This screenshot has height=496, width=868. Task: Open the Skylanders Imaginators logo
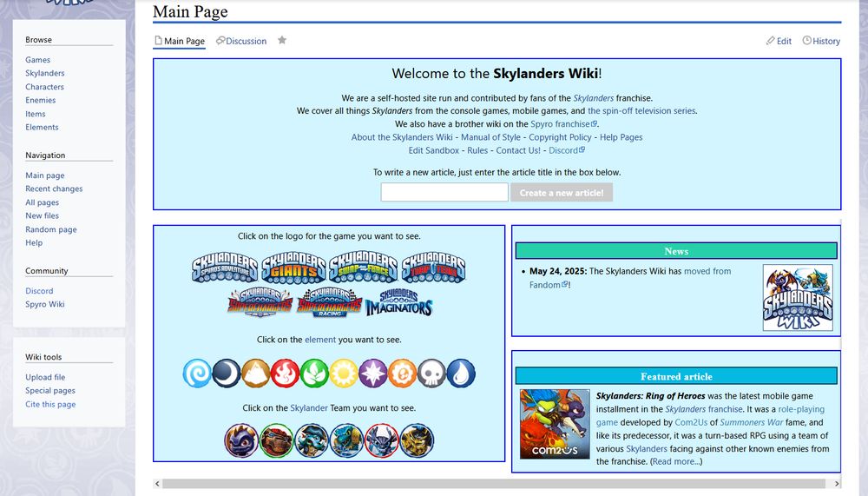tap(398, 302)
